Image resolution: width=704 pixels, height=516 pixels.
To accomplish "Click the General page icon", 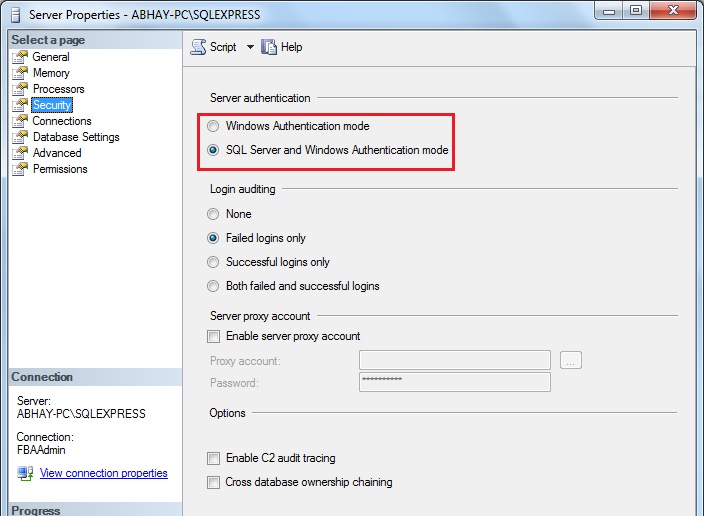I will coord(20,57).
